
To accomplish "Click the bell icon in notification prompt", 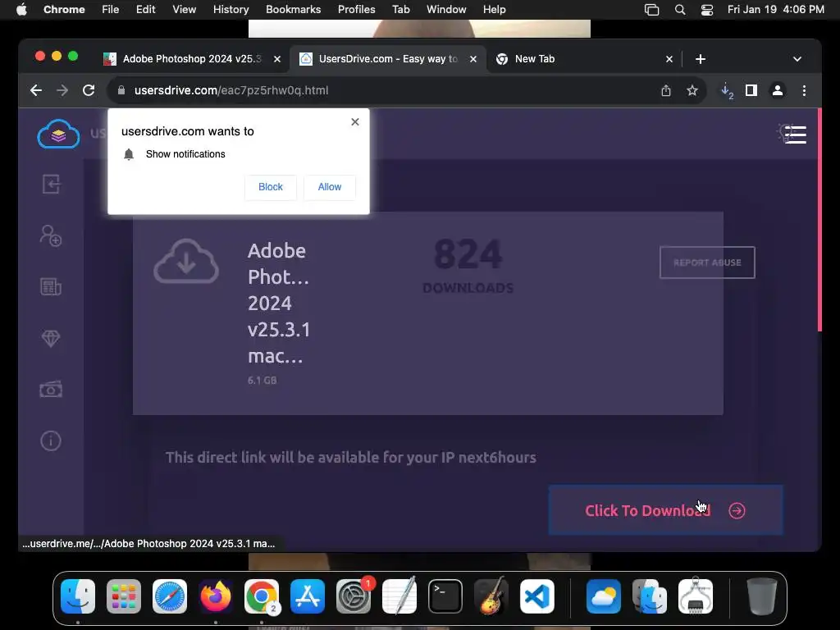I will coord(129,154).
